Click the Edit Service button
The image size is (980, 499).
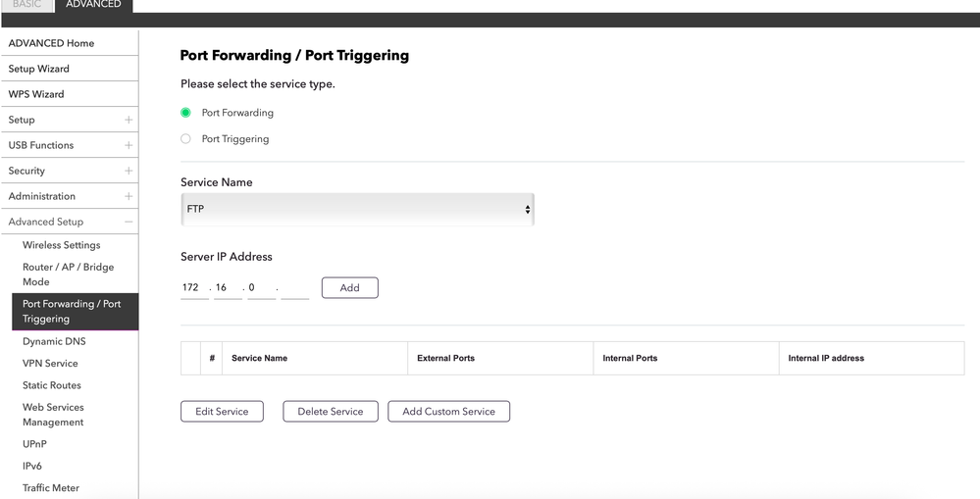click(222, 412)
